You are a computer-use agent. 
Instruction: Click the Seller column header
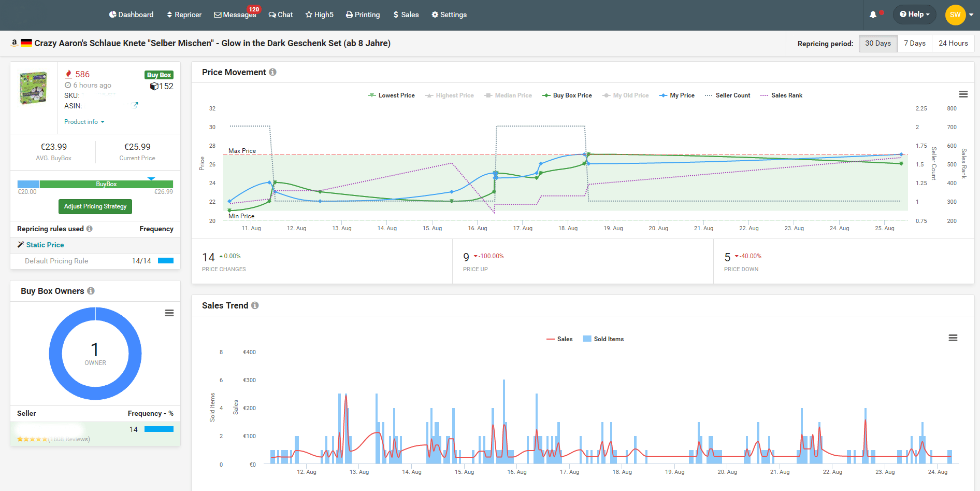click(26, 413)
